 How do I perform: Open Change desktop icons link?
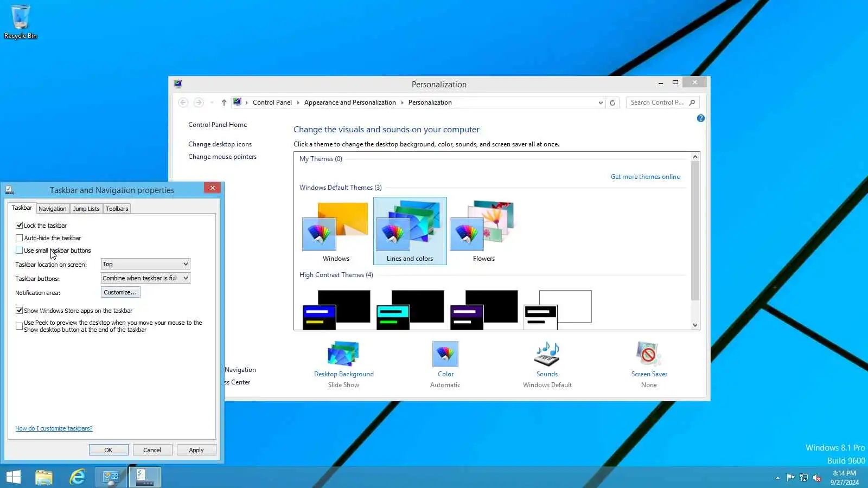pyautogui.click(x=220, y=144)
